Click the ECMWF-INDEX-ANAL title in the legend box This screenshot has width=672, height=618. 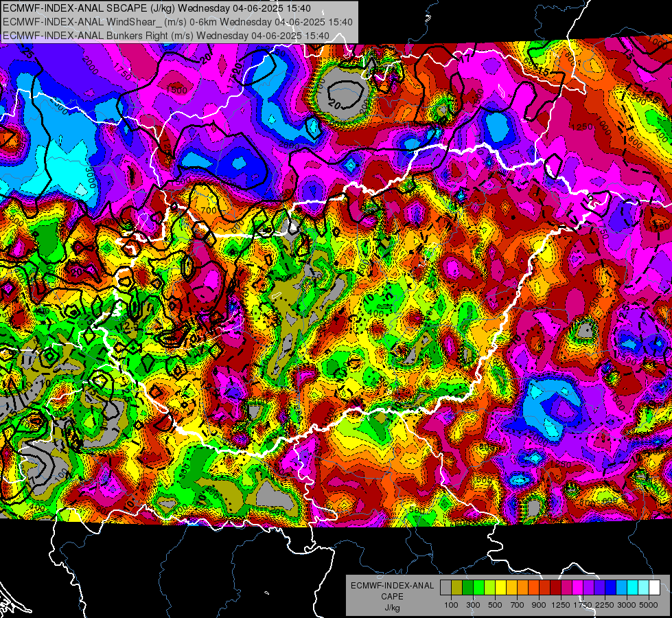393,586
